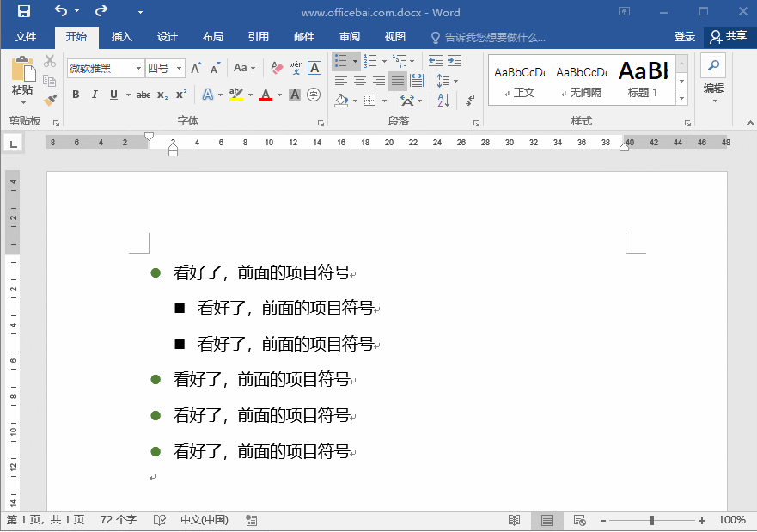757x532 pixels.
Task: Switch to the 引用 tab
Action: click(259, 37)
